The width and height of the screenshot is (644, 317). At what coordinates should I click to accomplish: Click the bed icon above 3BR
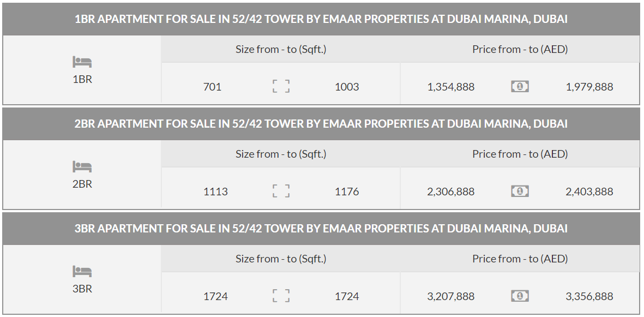coord(82,271)
